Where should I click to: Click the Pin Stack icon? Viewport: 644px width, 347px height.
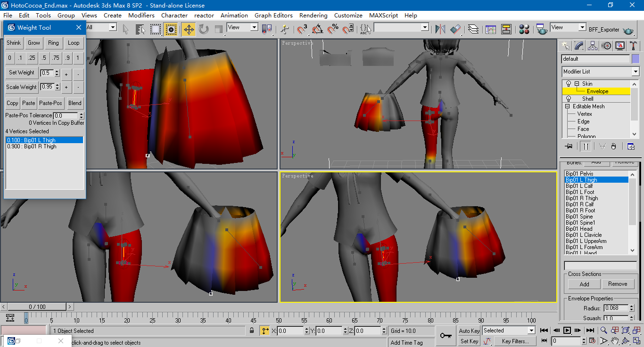(x=568, y=146)
